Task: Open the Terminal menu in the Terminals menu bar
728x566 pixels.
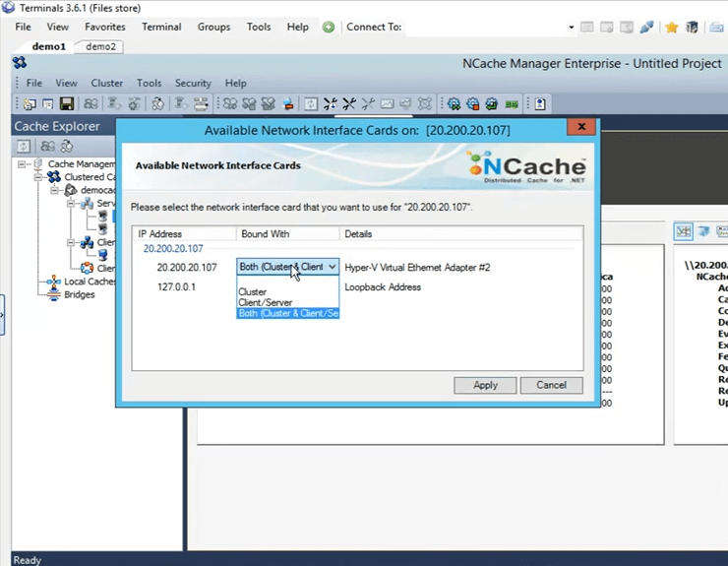Action: tap(161, 27)
